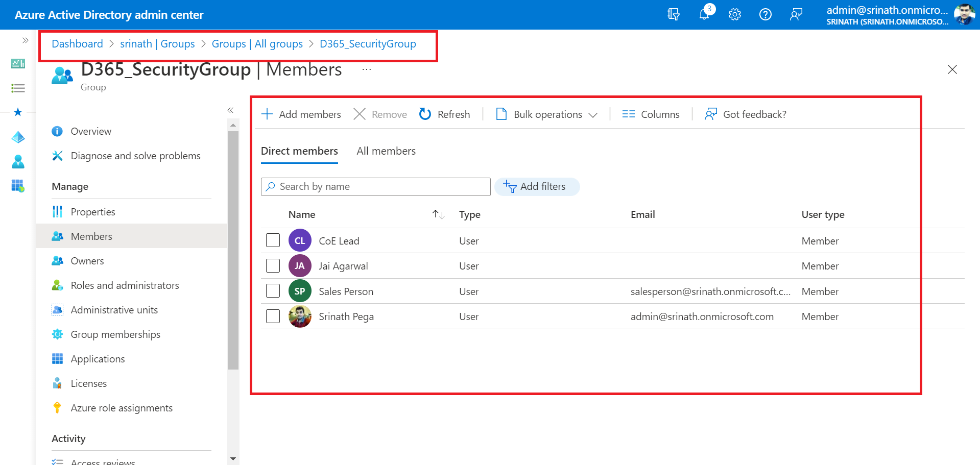Screen dimensions: 980x465
Task: Click the Add filters button
Action: click(537, 187)
